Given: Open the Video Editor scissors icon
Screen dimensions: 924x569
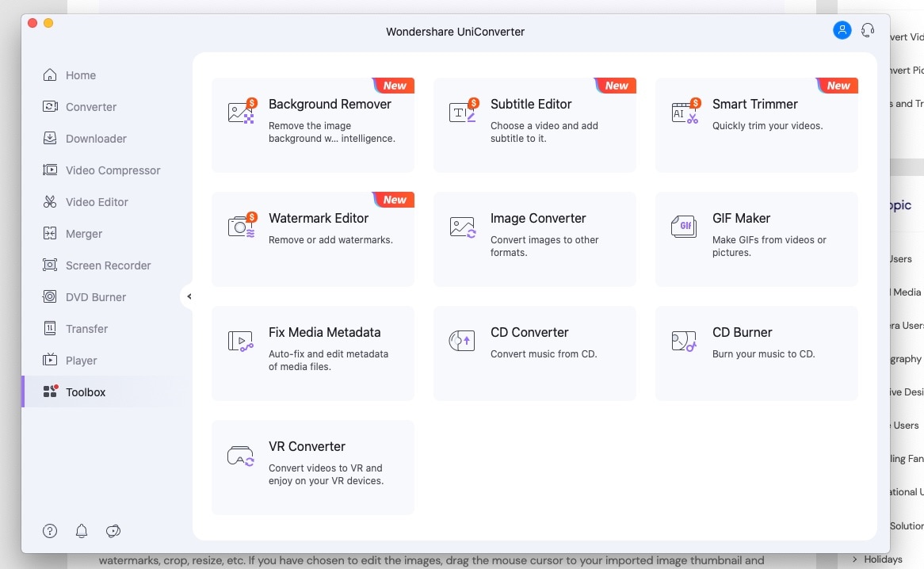Looking at the screenshot, I should (50, 202).
